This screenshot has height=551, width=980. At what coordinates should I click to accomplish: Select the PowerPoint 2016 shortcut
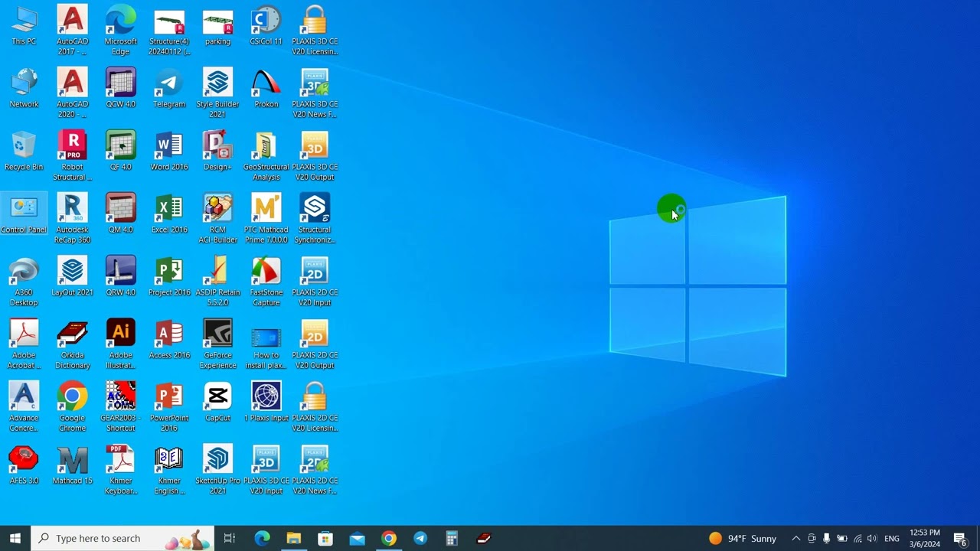coord(169,407)
